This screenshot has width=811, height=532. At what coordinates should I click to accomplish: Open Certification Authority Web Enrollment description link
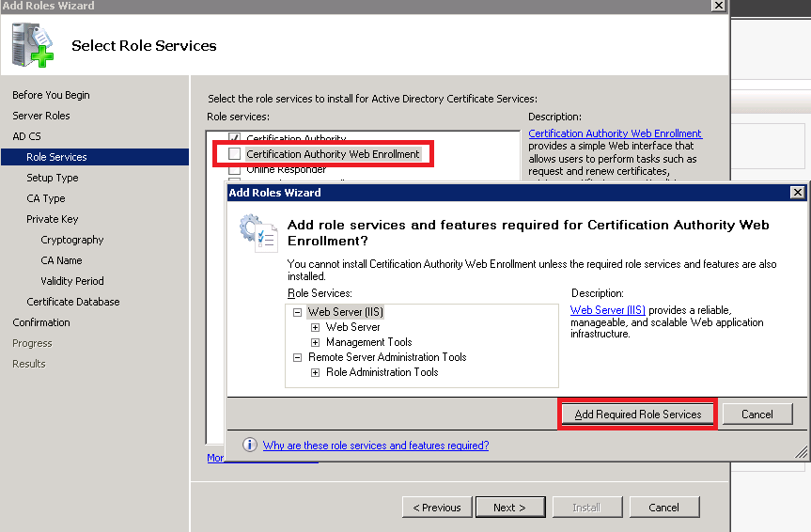(x=615, y=133)
